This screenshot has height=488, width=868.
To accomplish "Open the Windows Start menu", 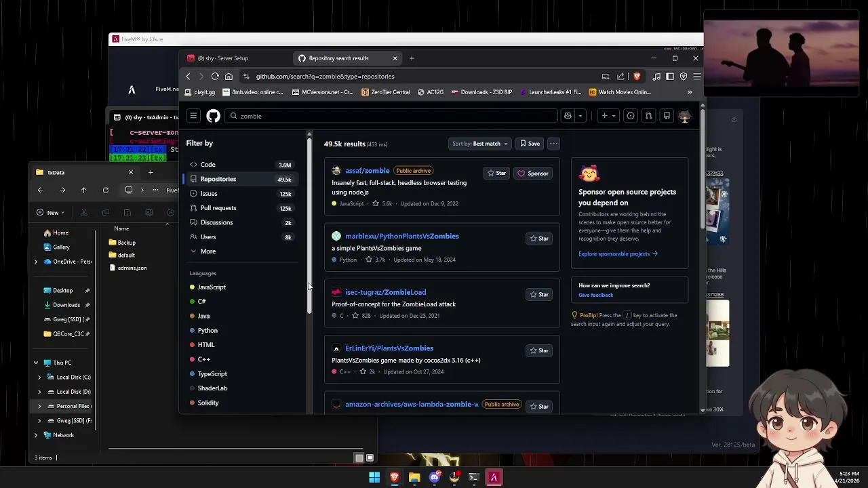I will coord(374,477).
